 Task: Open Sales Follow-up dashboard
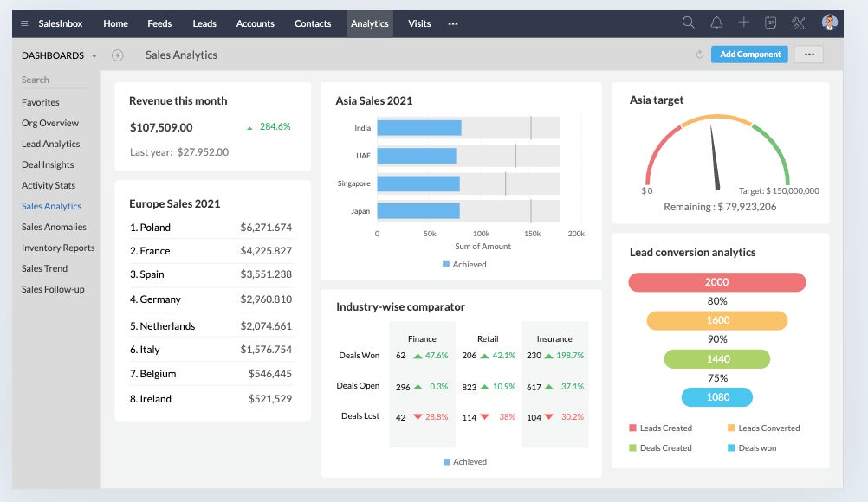[x=53, y=289]
